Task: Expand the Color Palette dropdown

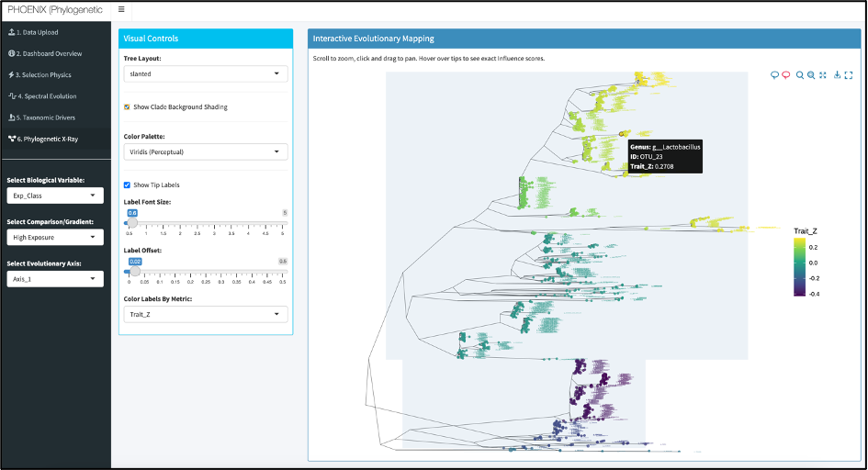Action: pos(205,151)
